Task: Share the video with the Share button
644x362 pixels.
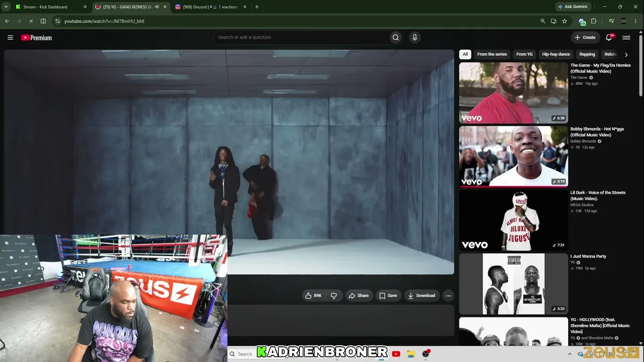Action: 359,296
